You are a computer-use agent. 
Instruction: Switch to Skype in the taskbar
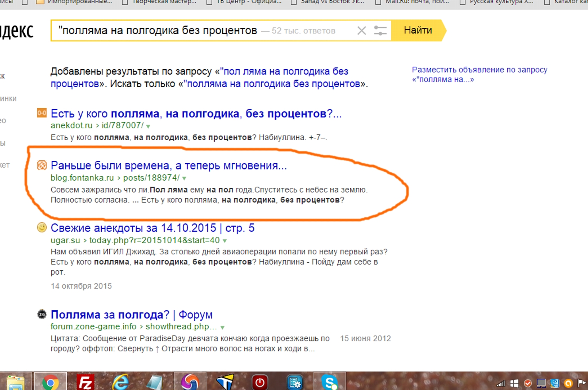(x=330, y=382)
